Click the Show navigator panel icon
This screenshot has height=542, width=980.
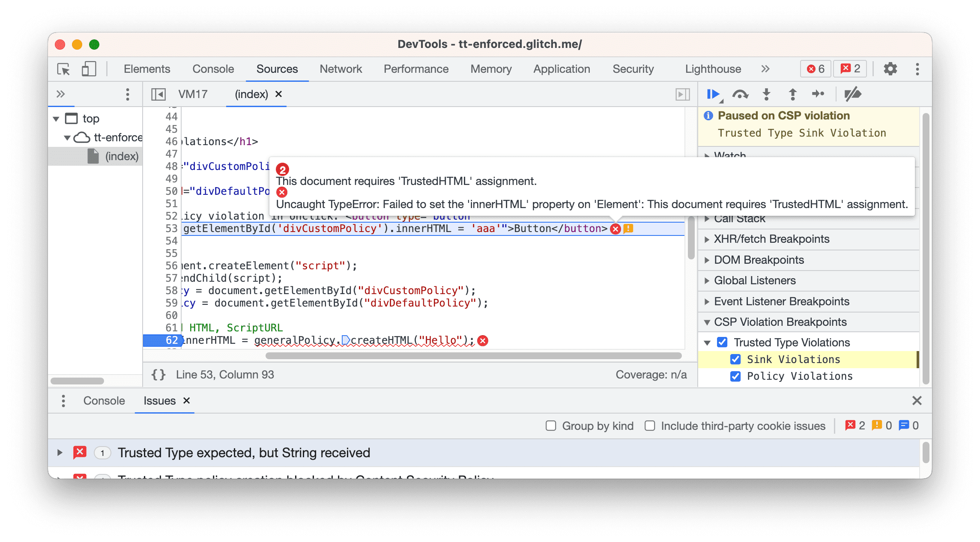160,93
